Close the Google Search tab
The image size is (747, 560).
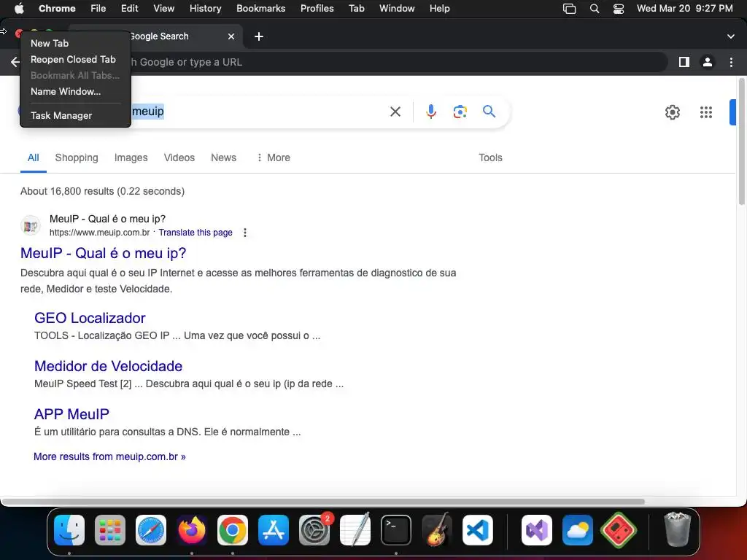click(231, 36)
